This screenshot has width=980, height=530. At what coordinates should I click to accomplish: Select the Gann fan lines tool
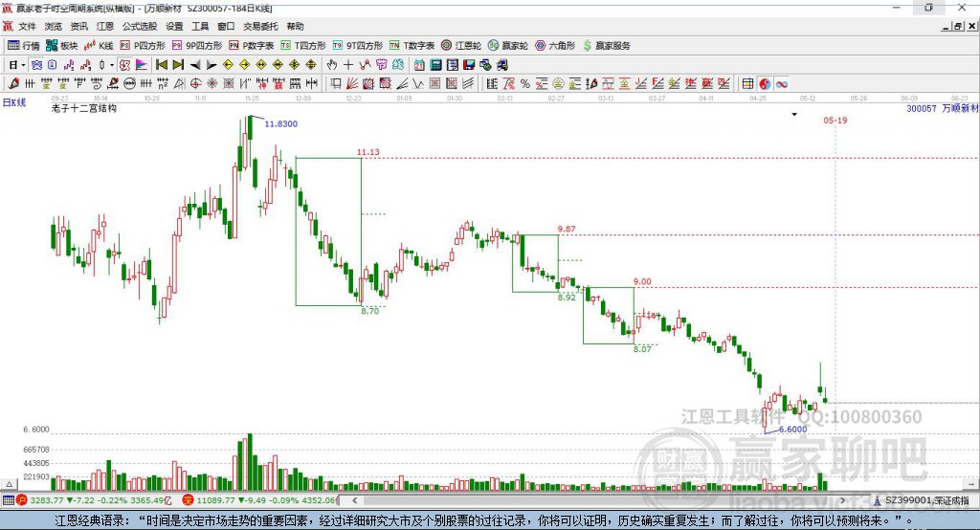pos(352,84)
